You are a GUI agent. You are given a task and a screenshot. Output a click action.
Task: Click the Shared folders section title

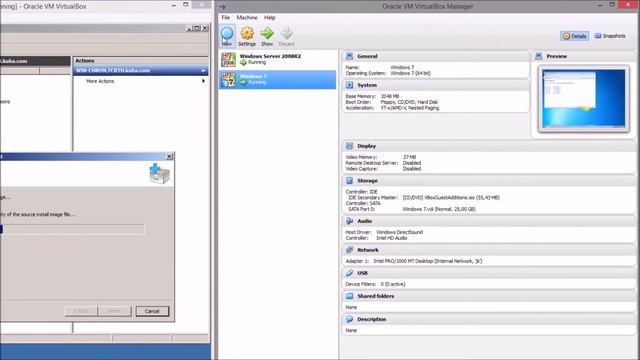(376, 296)
